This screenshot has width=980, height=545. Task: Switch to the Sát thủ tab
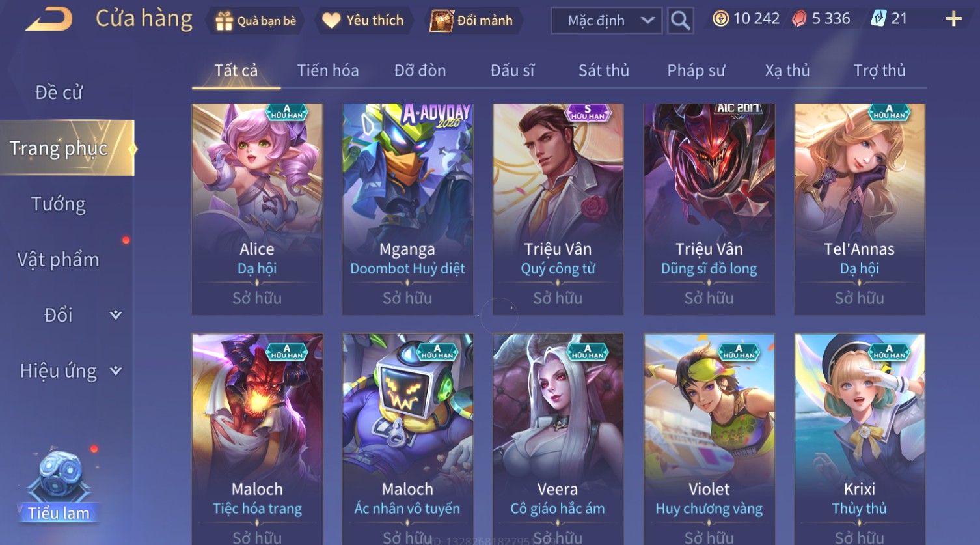(603, 70)
